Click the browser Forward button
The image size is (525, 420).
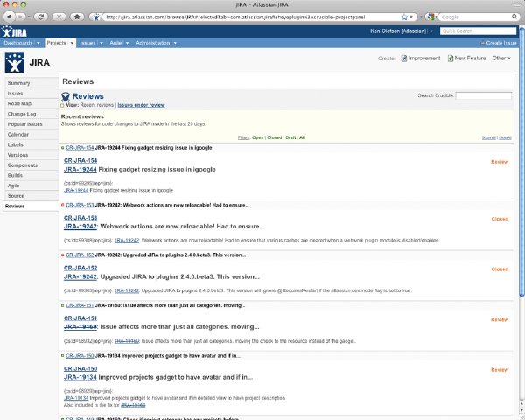(x=20, y=17)
